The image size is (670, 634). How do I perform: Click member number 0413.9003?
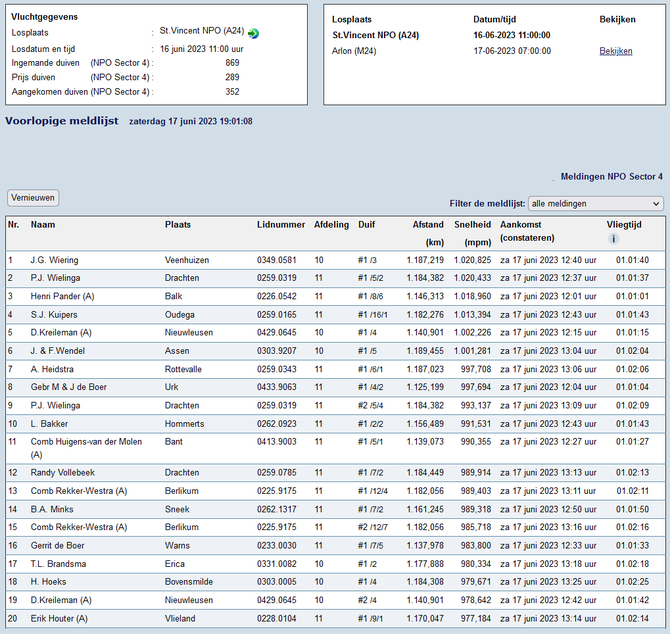click(276, 442)
